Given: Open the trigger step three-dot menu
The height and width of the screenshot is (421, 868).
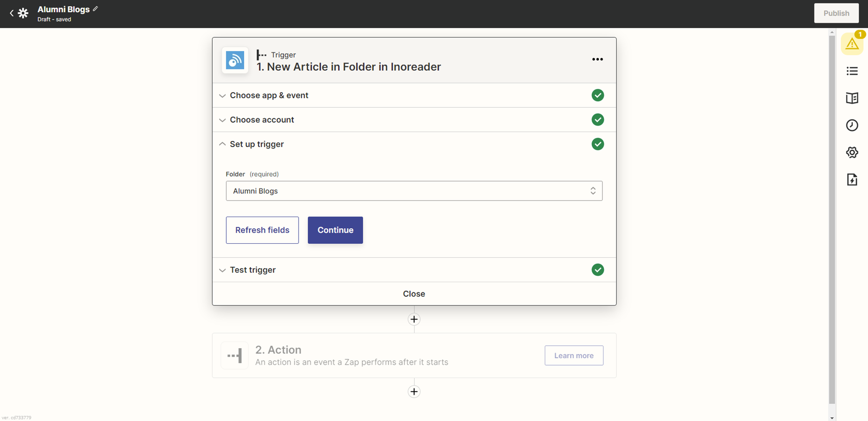Looking at the screenshot, I should (598, 59).
